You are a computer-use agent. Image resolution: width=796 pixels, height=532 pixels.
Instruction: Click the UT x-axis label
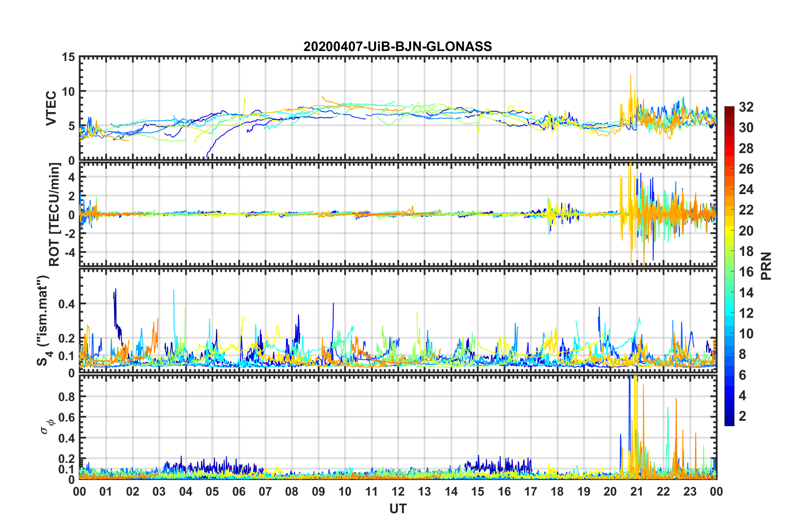tap(398, 509)
